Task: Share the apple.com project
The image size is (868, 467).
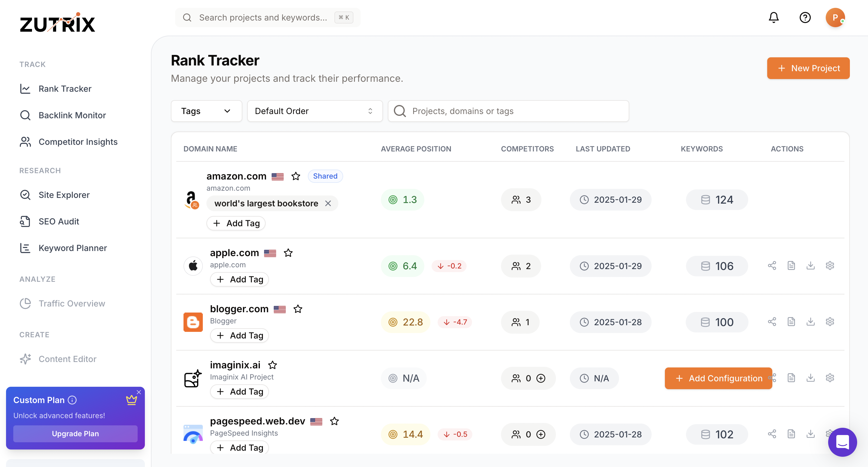Action: (x=772, y=266)
